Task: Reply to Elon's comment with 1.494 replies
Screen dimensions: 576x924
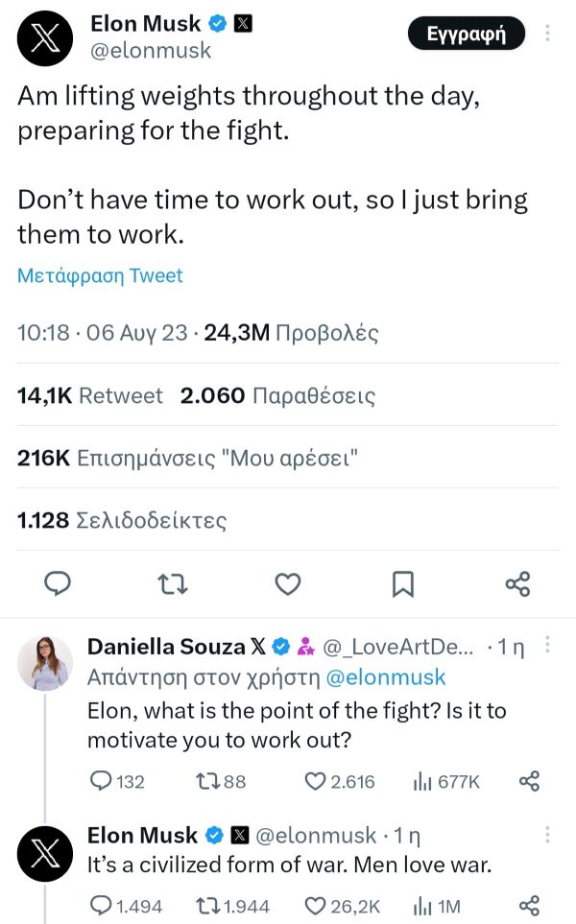Action: click(126, 906)
